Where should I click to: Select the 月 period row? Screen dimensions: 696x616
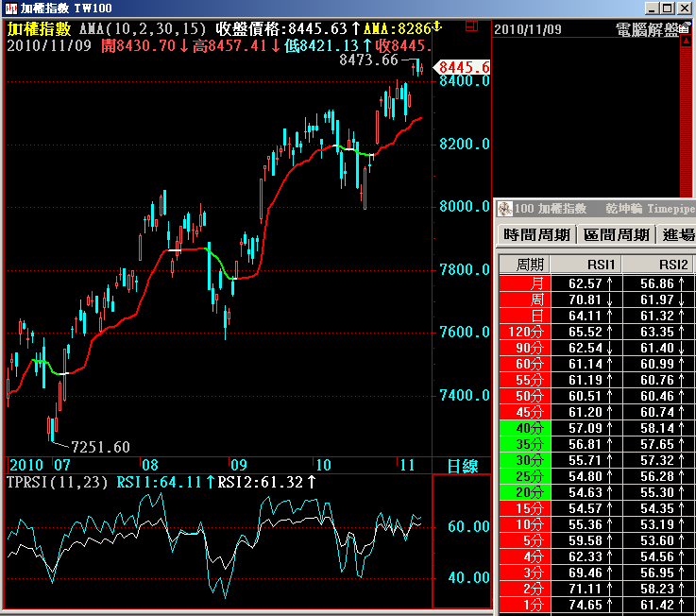tap(524, 283)
